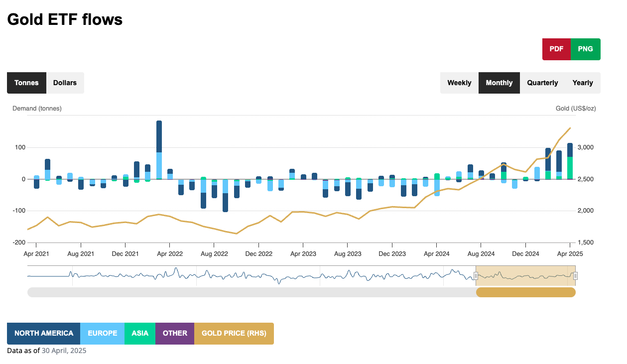Toggle the Gold Price (RHS) line
The height and width of the screenshot is (364, 627).
[x=234, y=334]
